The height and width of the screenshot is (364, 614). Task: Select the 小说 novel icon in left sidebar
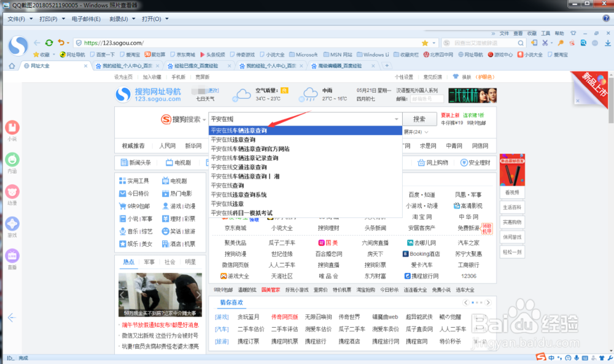(x=12, y=128)
